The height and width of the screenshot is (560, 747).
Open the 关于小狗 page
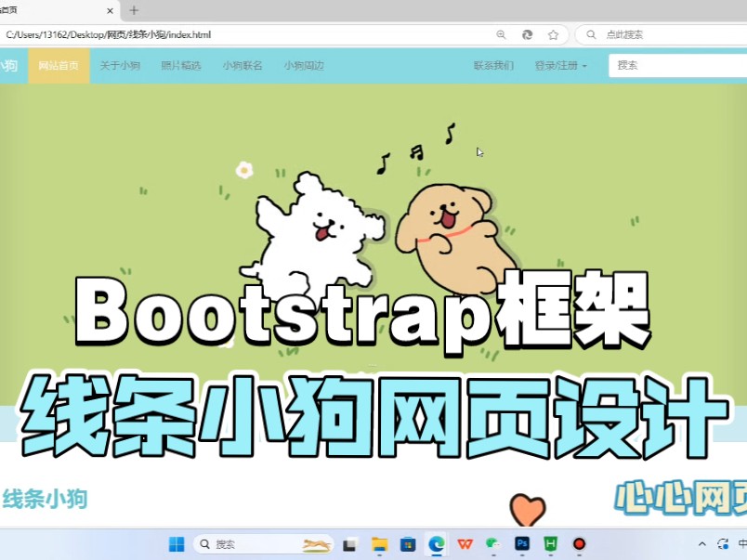[x=120, y=66]
